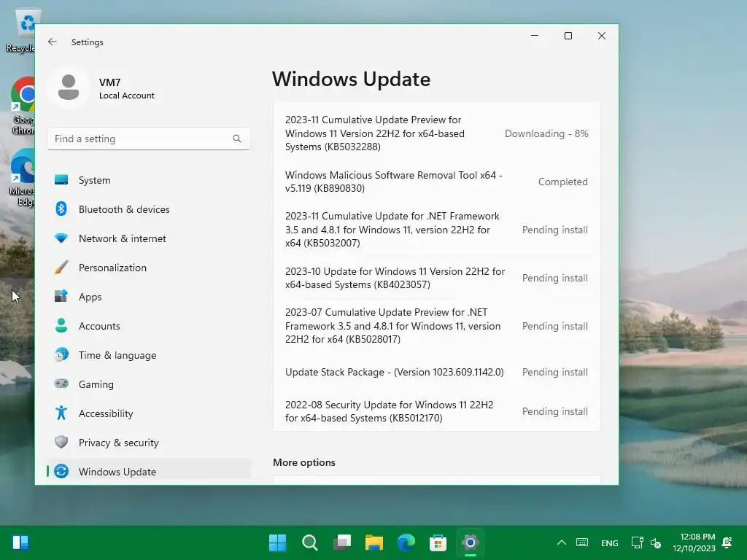Open Accounts settings
The image size is (747, 560).
[x=149, y=326]
